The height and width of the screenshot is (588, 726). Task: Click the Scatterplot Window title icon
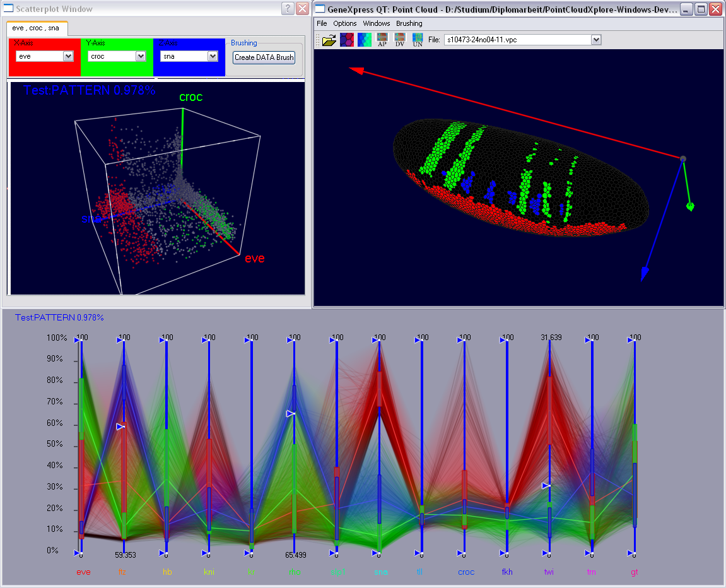click(x=8, y=8)
